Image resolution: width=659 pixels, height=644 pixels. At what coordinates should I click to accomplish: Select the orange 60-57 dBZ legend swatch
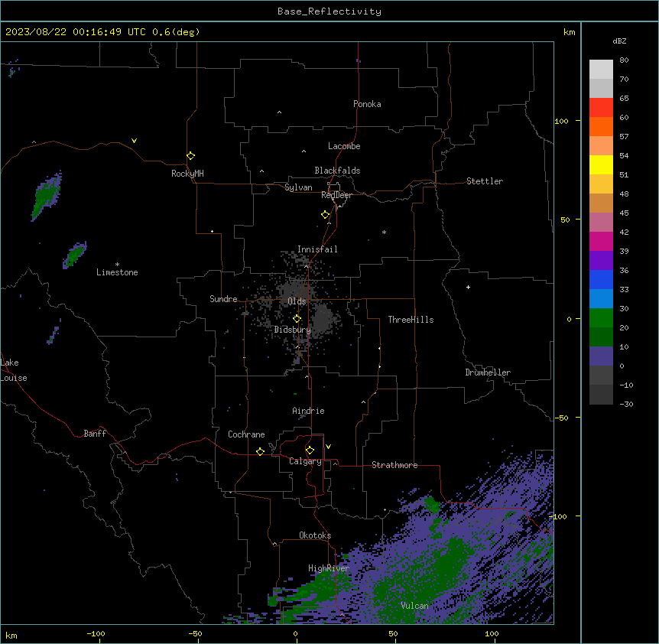(x=601, y=126)
